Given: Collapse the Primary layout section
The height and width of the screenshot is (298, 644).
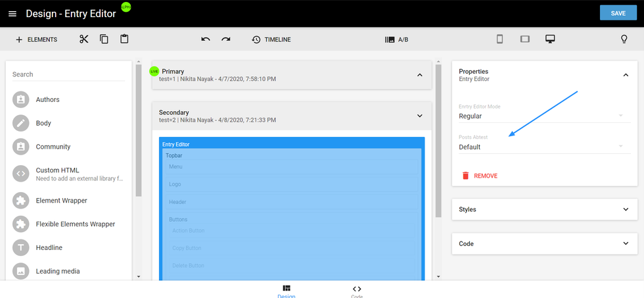Looking at the screenshot, I should click(419, 75).
